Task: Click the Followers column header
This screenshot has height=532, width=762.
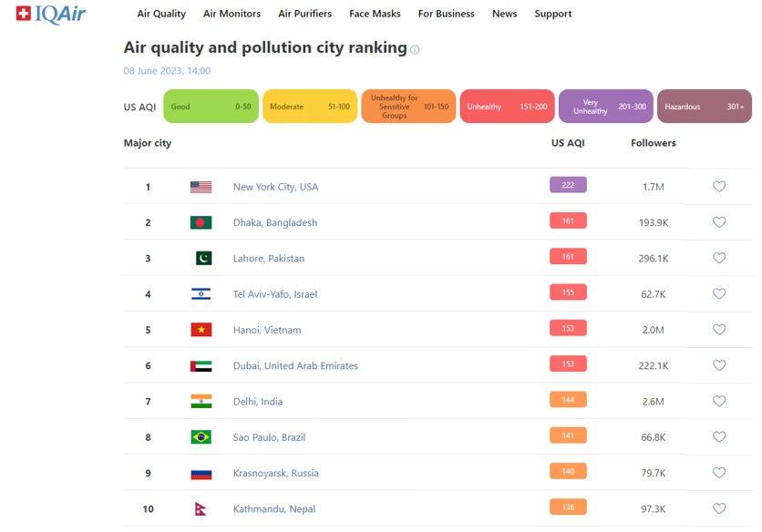Action: [x=654, y=143]
